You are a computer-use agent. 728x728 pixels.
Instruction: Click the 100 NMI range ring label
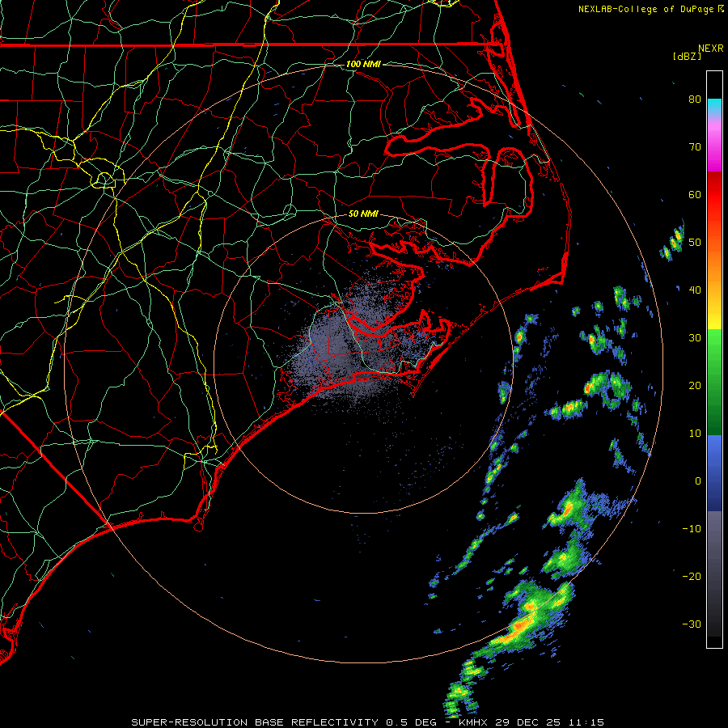coord(363,64)
